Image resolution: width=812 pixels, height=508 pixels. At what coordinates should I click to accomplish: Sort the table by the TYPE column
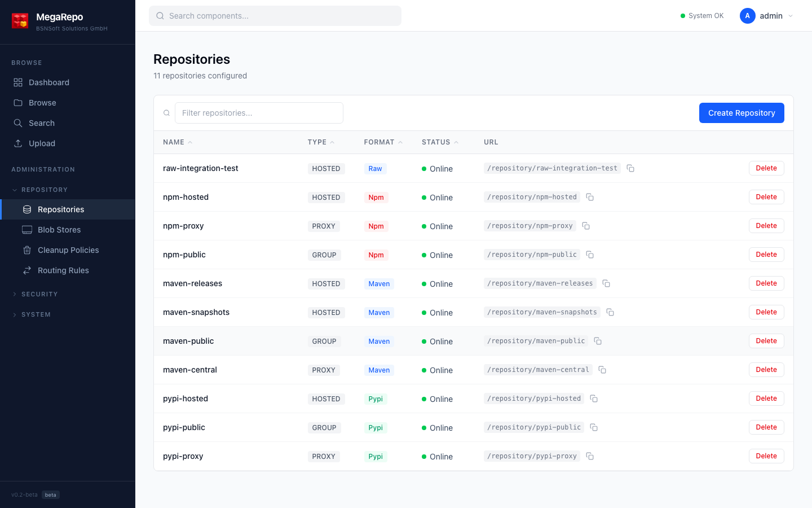(x=320, y=142)
